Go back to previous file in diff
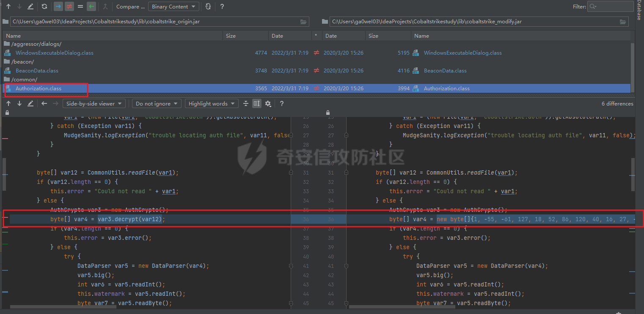This screenshot has height=314, width=644. click(x=44, y=103)
